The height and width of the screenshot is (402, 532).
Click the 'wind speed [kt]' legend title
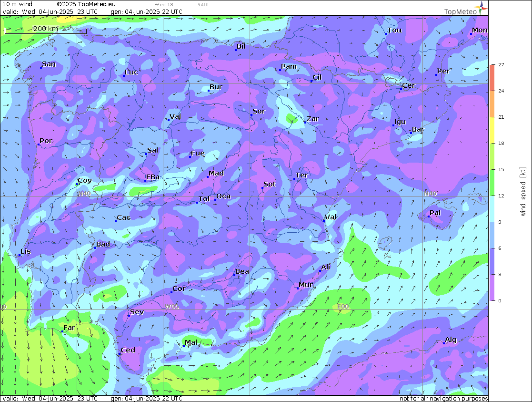[x=523, y=191]
